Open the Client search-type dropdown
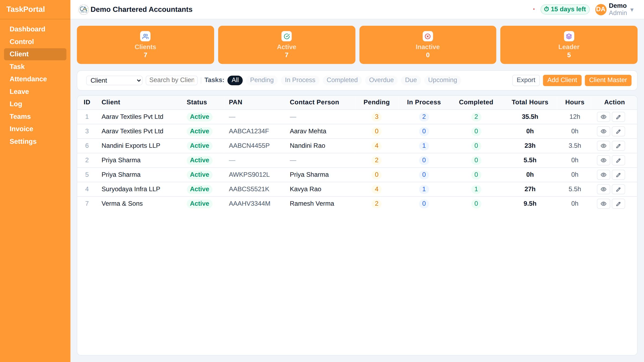Image resolution: width=644 pixels, height=362 pixels. [x=114, y=80]
